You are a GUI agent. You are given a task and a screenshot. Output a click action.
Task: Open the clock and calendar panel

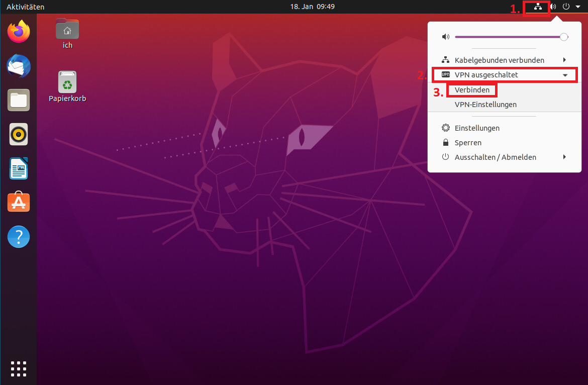312,7
